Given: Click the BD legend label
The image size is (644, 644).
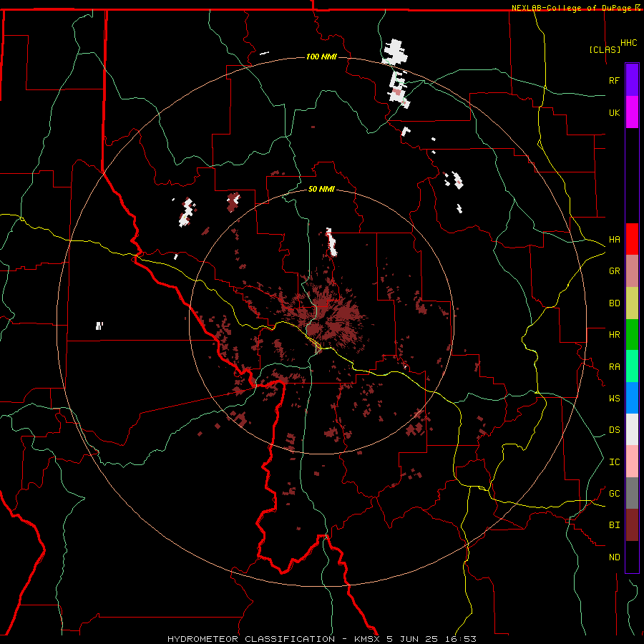Looking at the screenshot, I should point(614,303).
